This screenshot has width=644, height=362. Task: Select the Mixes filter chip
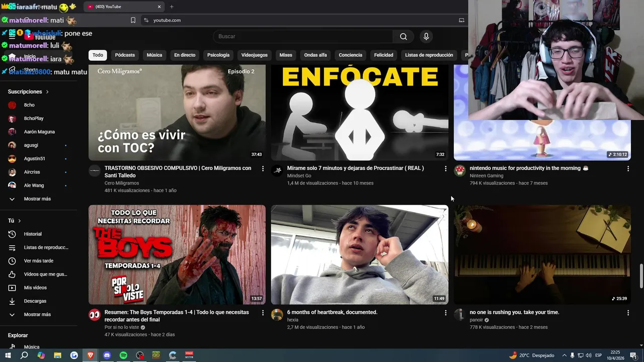pos(286,55)
